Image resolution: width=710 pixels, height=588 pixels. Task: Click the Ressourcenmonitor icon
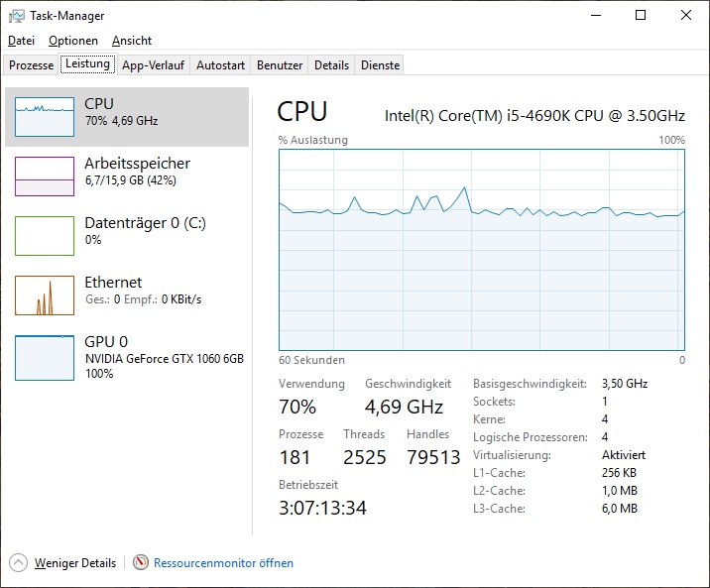(141, 563)
